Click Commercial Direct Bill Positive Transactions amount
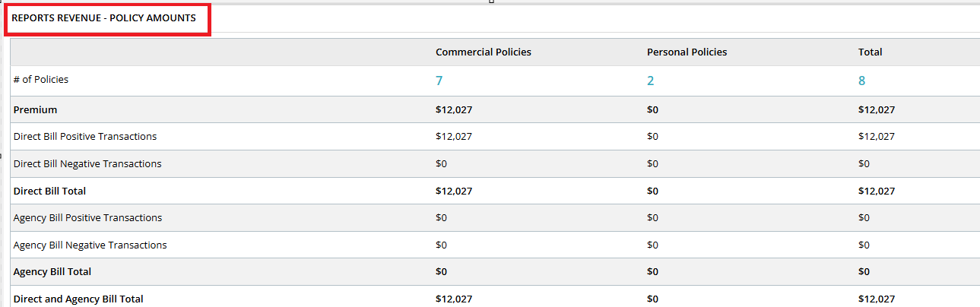Image resolution: width=980 pixels, height=307 pixels. (454, 137)
